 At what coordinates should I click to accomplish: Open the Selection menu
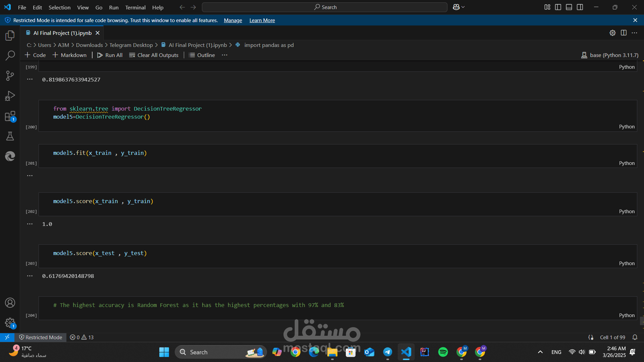(x=59, y=7)
